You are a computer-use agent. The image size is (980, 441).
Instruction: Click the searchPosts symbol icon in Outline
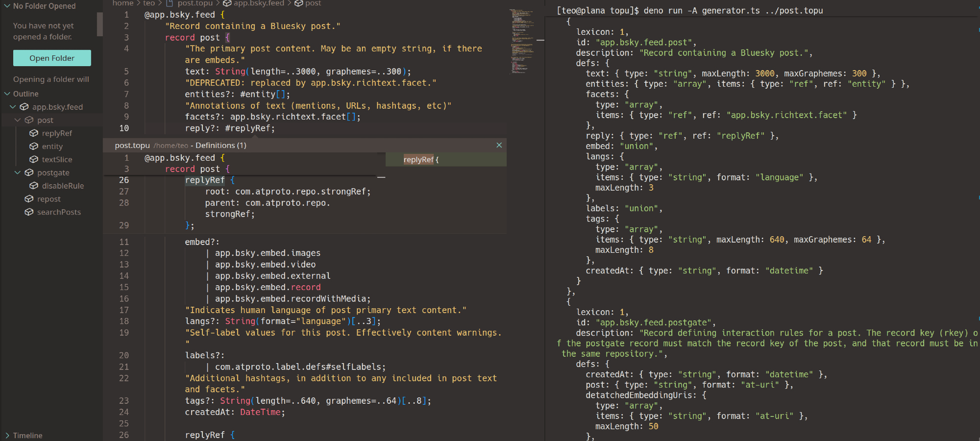(x=29, y=212)
